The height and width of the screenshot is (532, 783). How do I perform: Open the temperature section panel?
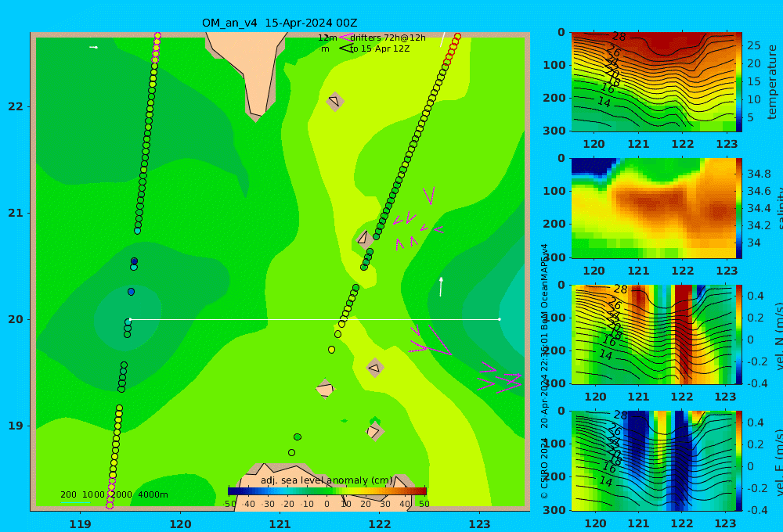tap(653, 82)
